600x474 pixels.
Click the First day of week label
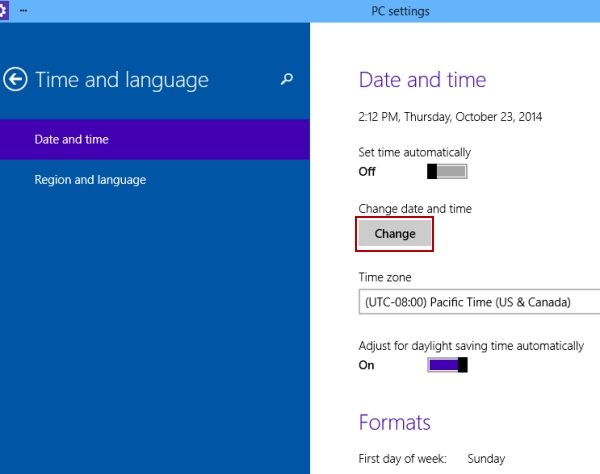coord(403,458)
